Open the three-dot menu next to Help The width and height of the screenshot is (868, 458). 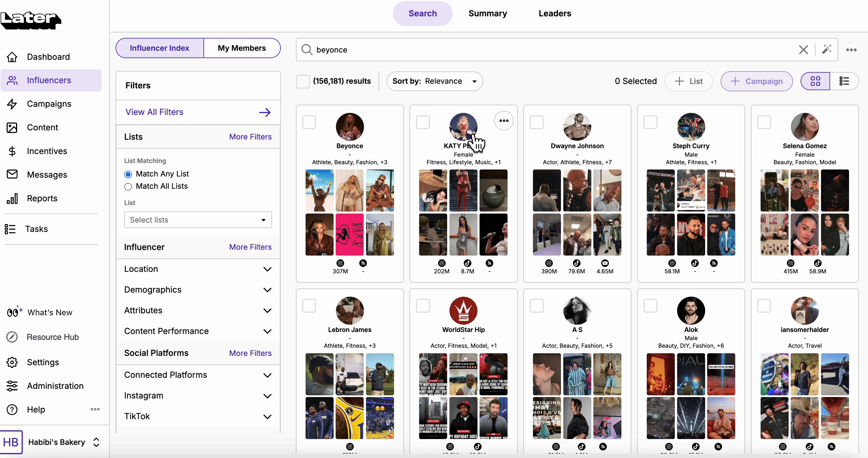[x=95, y=409]
